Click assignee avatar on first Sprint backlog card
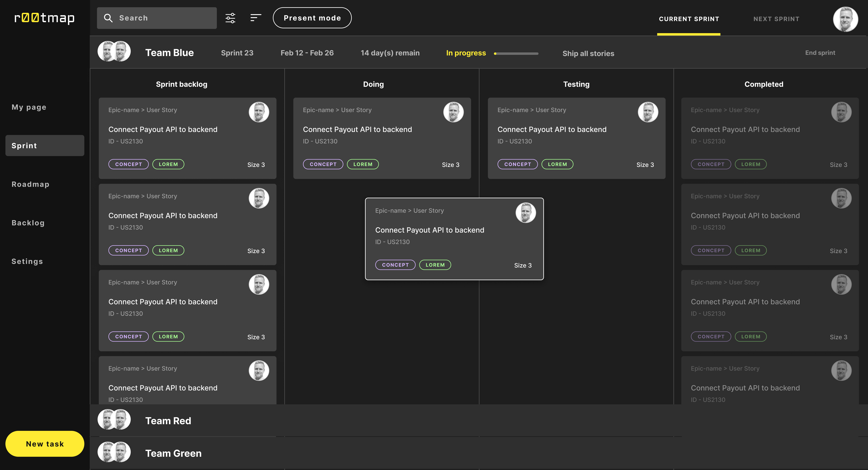The width and height of the screenshot is (868, 470). (x=259, y=112)
